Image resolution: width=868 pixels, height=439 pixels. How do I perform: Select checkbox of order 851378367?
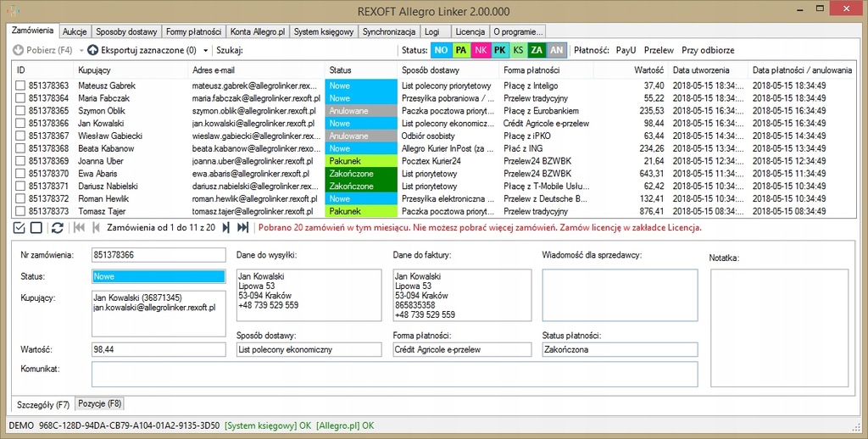tap(20, 136)
